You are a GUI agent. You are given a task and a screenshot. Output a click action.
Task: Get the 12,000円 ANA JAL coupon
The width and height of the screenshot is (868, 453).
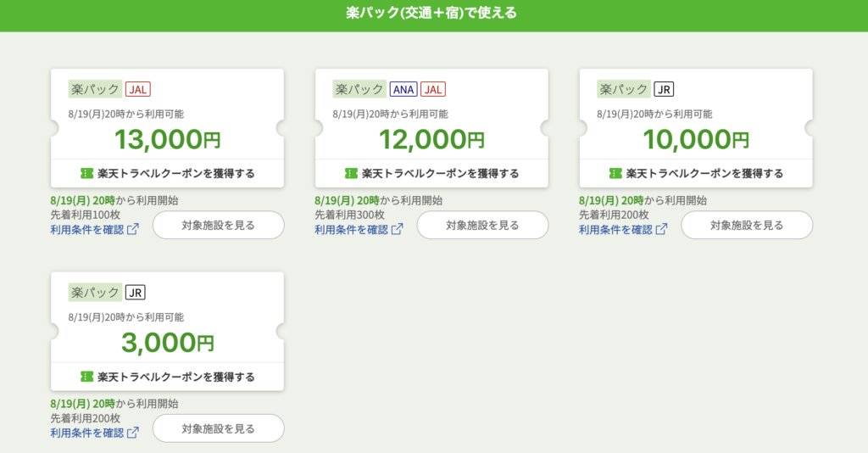(x=431, y=173)
